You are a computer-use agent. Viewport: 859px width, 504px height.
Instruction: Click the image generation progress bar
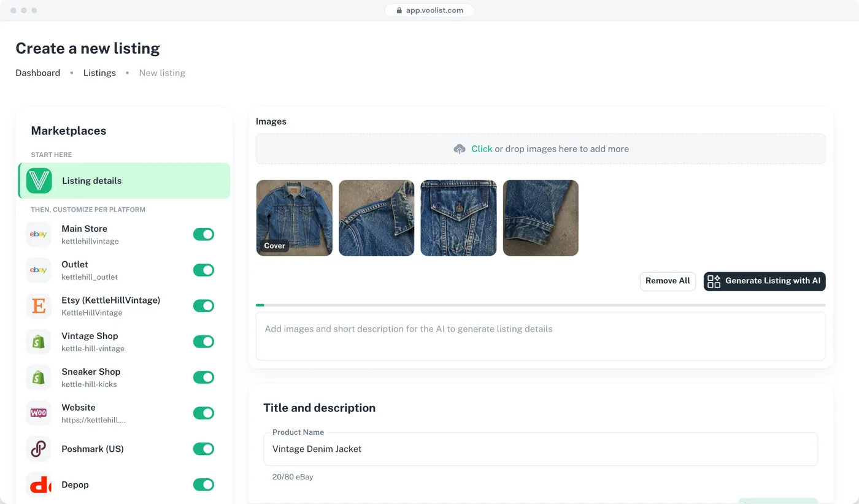coord(541,305)
